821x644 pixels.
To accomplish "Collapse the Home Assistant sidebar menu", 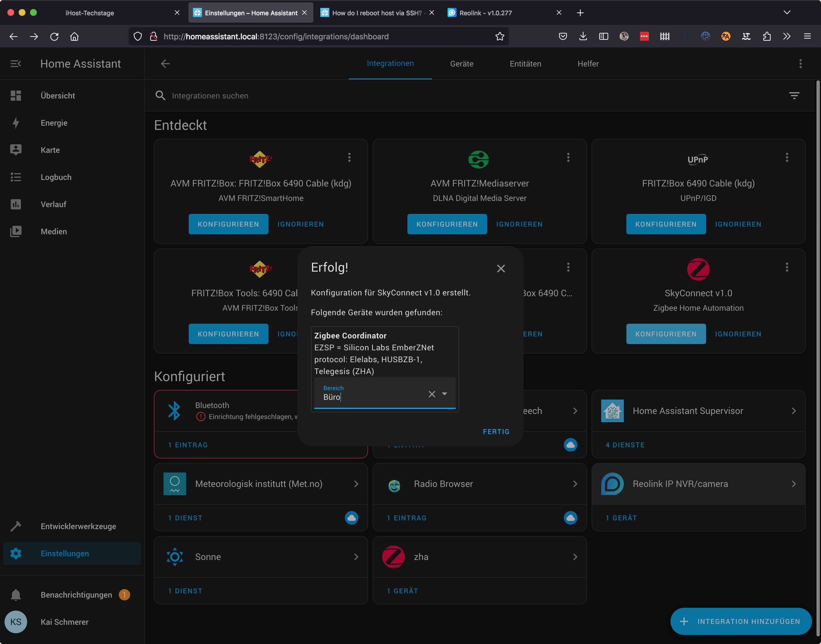I will 16,64.
